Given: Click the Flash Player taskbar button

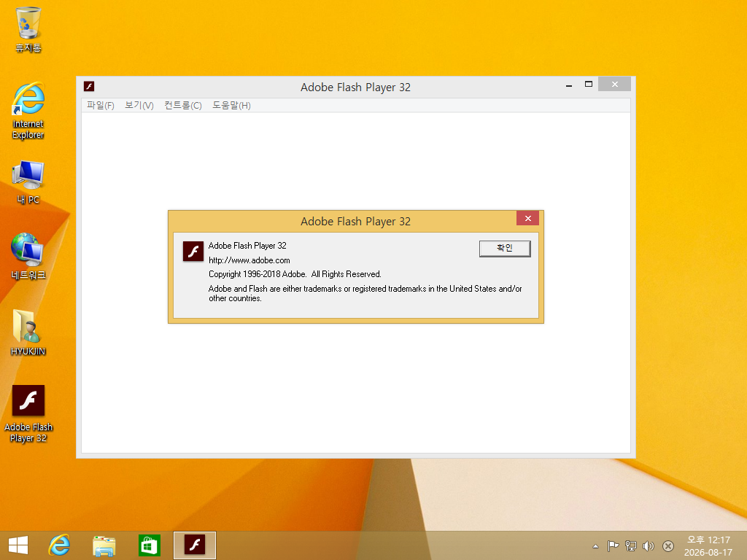Looking at the screenshot, I should click(194, 545).
